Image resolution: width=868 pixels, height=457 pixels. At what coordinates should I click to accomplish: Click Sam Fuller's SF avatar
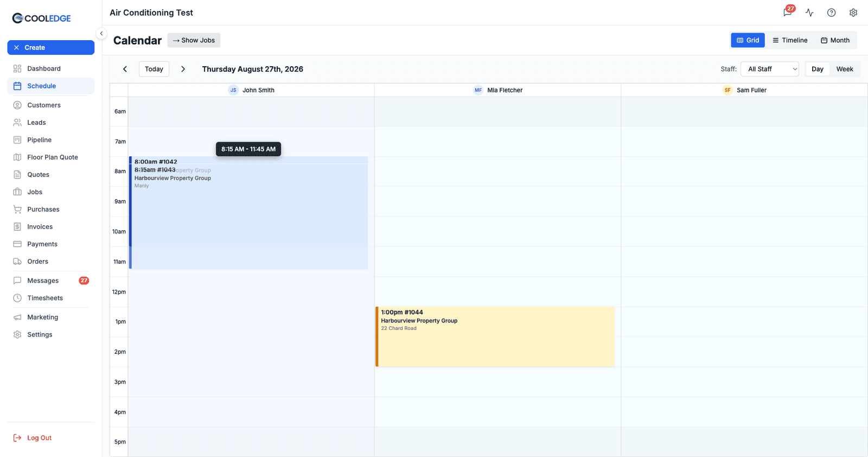pyautogui.click(x=727, y=90)
